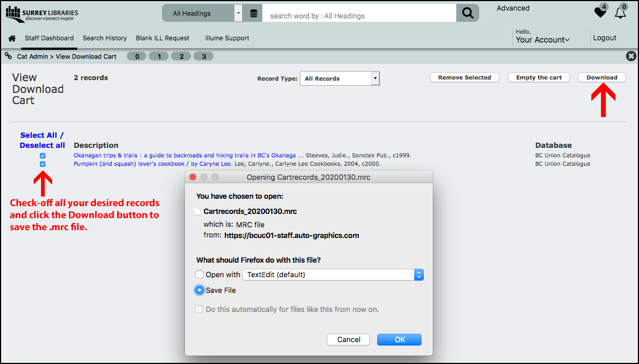Screen dimensions: 639x364
Task: Click the link icon beside Cat Admin
Action: (8, 56)
